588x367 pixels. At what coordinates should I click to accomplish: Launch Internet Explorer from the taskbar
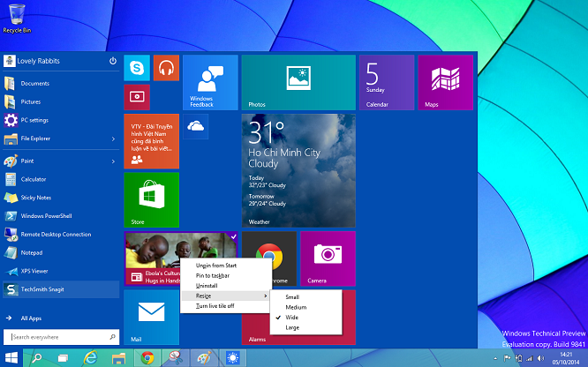pos(90,358)
